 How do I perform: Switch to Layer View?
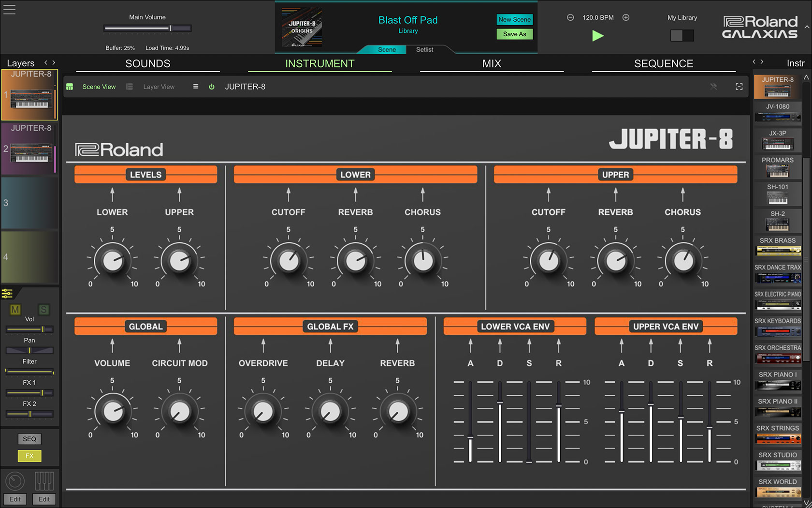159,87
